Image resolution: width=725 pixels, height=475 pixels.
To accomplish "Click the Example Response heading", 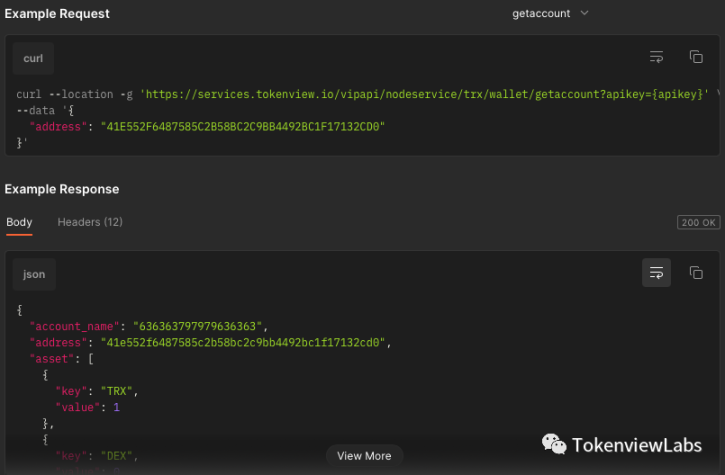I will (61, 189).
